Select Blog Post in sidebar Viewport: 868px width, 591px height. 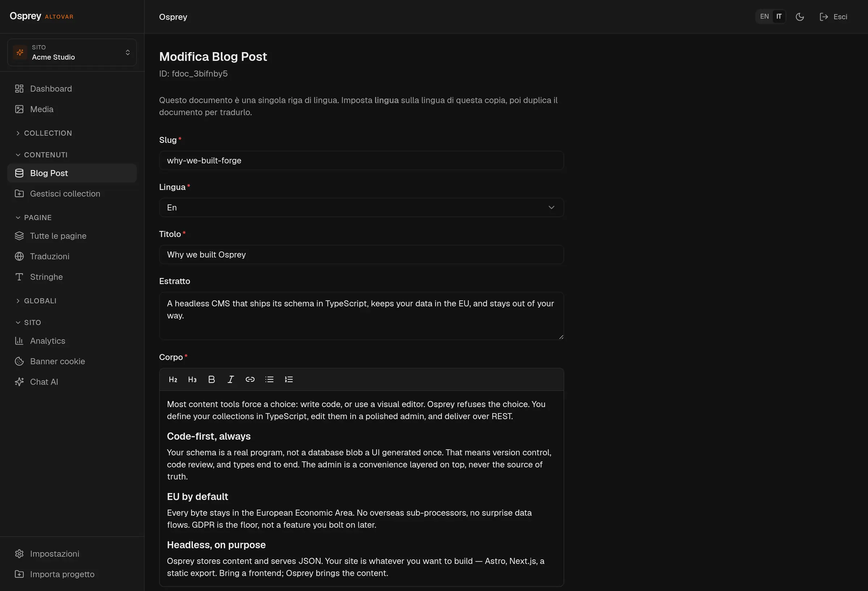point(72,173)
